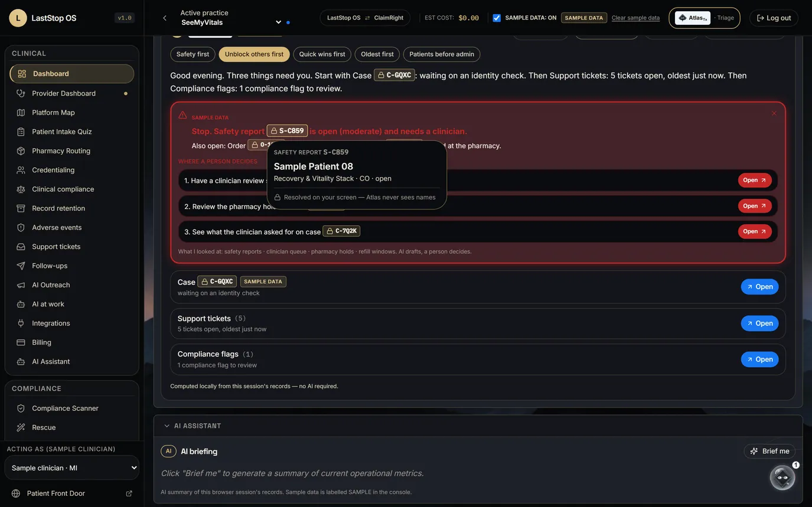This screenshot has width=812, height=507.
Task: Click the Pharmacy Routing box icon
Action: [21, 151]
